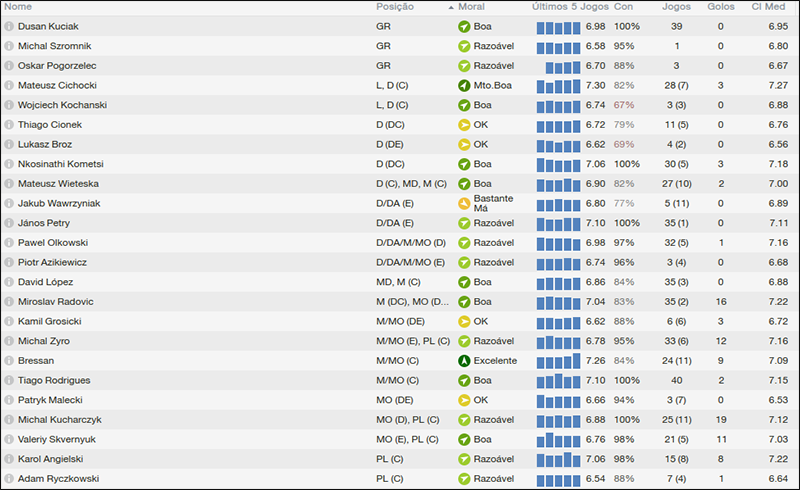Open info icon for Adam Ryczkowski
This screenshot has height=490, width=800.
9,479
